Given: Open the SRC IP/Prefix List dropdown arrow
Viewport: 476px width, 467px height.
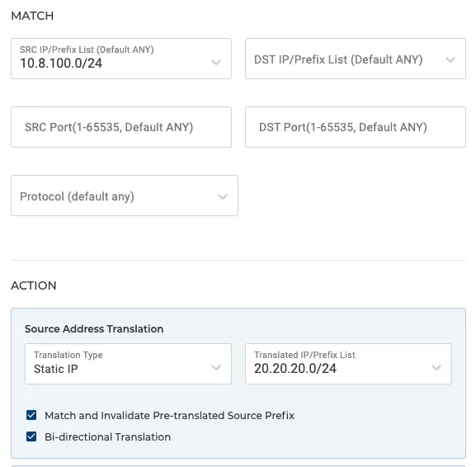Looking at the screenshot, I should tap(216, 63).
